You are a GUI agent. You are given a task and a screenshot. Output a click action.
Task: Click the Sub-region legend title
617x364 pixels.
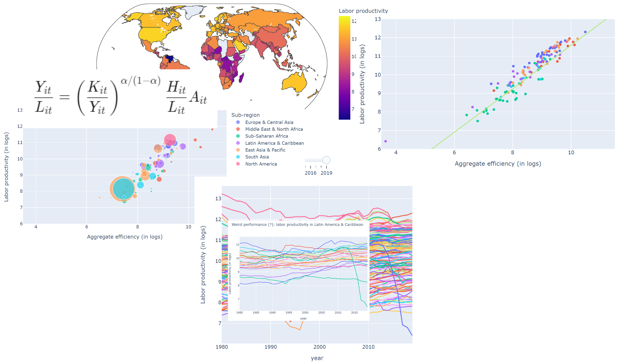246,115
